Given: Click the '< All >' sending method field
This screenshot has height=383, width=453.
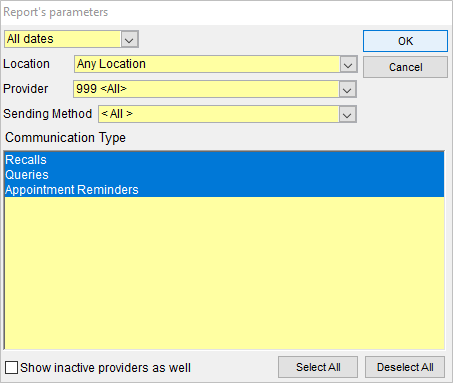Looking at the screenshot, I should click(219, 114).
